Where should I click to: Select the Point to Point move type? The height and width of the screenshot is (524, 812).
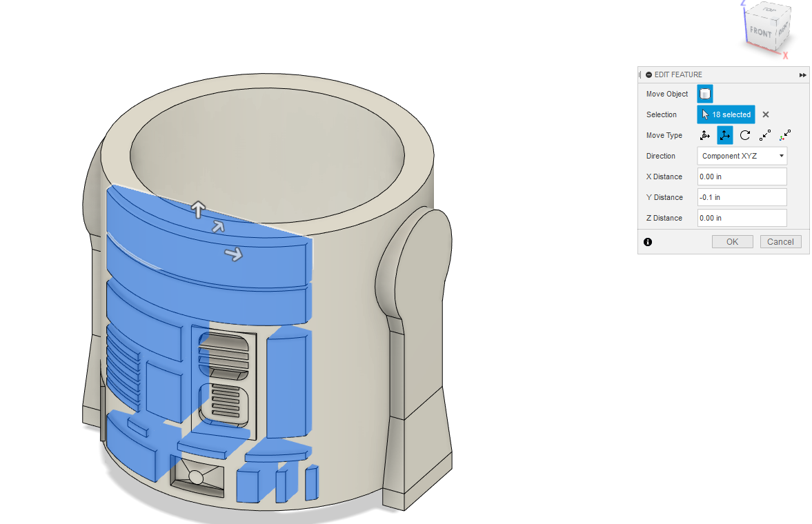pyautogui.click(x=765, y=135)
